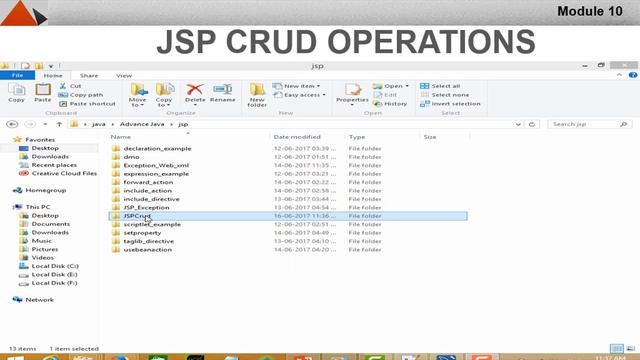Viewport: 640px width, 360px height.
Task: Sort by the Type column header
Action: pyautogui.click(x=357, y=137)
